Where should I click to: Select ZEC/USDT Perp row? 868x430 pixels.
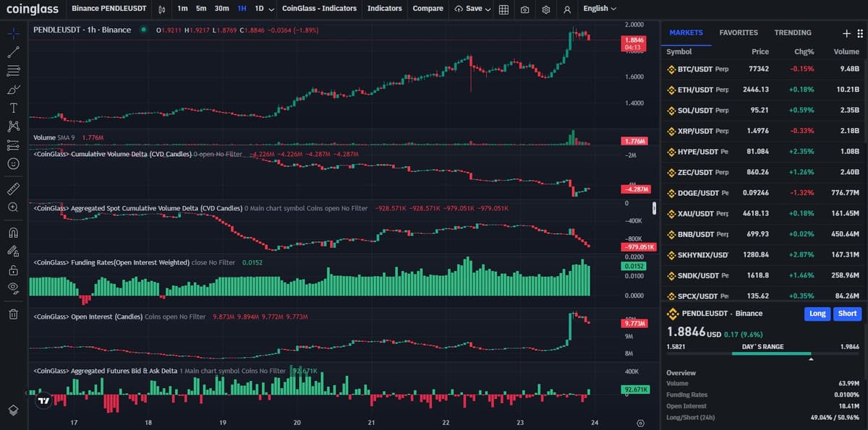[x=764, y=173]
